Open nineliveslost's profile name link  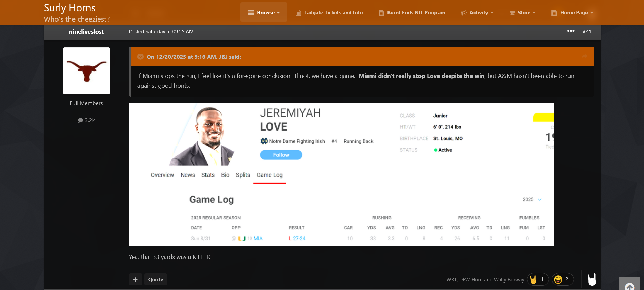(86, 32)
